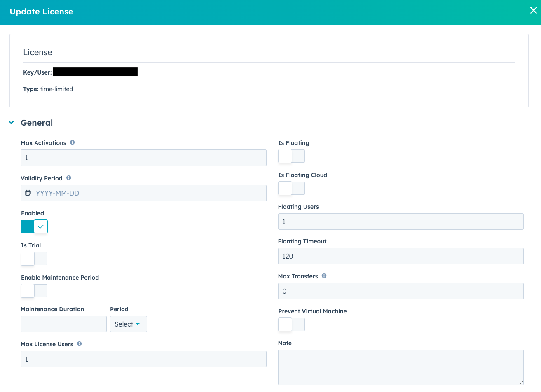
Task: Toggle Is Floating Cloud switch
Action: pos(291,188)
